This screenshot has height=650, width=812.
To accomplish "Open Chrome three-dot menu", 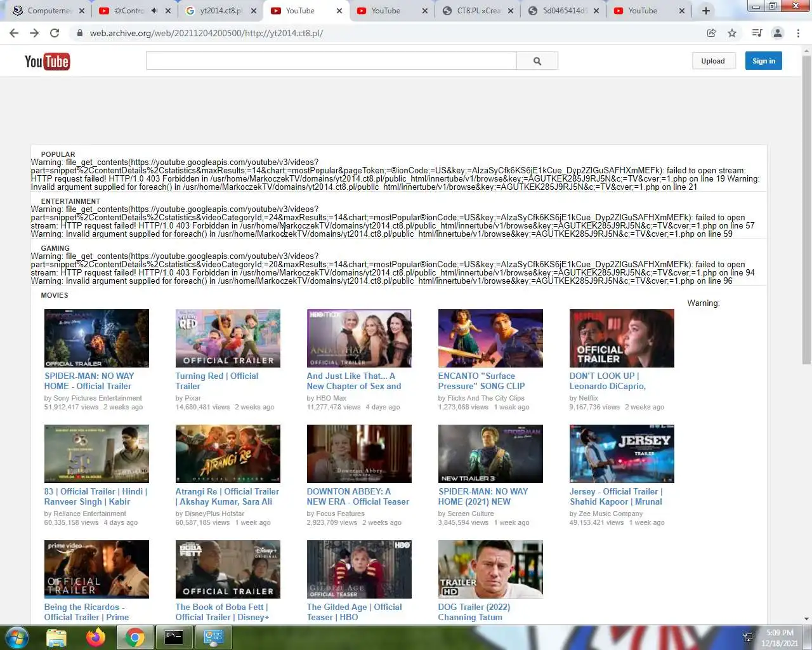I will pyautogui.click(x=798, y=33).
